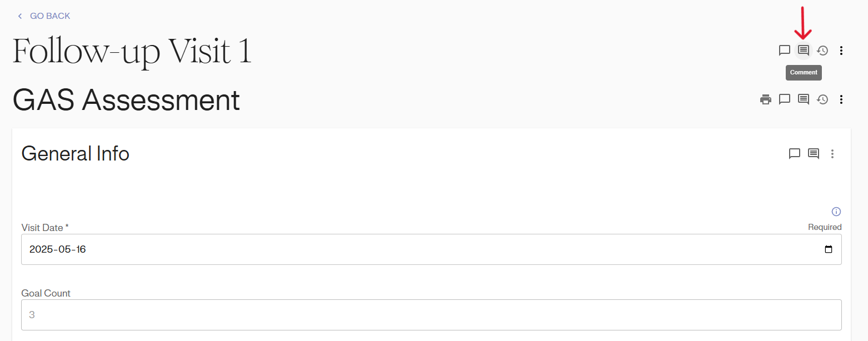Expand the General Info three-dot options menu

[x=832, y=154]
